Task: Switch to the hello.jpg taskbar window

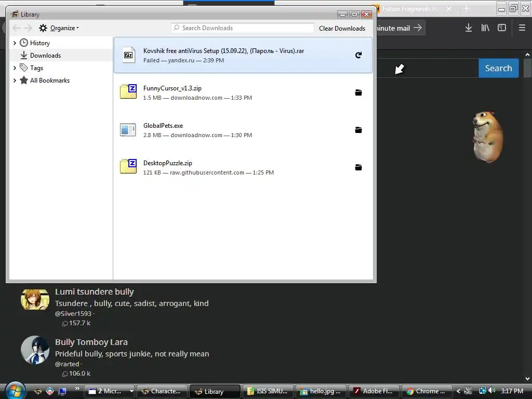Action: coord(321,391)
